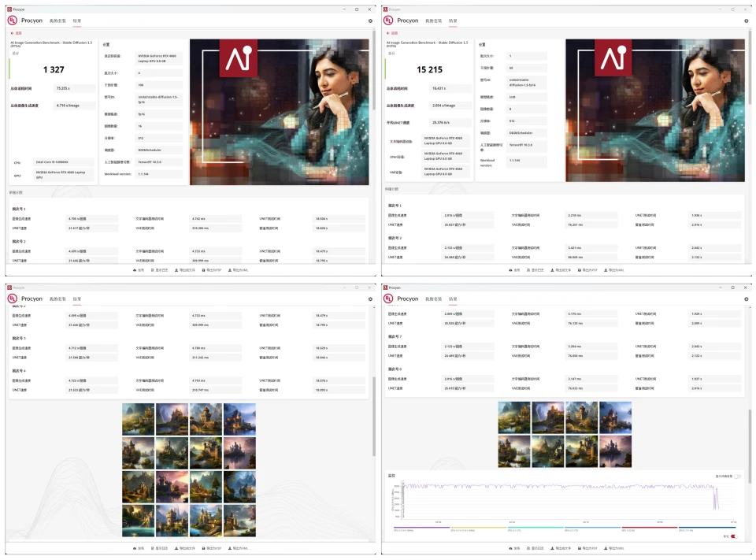Open settings gear in the 16-castle-image window
The width and height of the screenshot is (756, 560).
(x=370, y=299)
